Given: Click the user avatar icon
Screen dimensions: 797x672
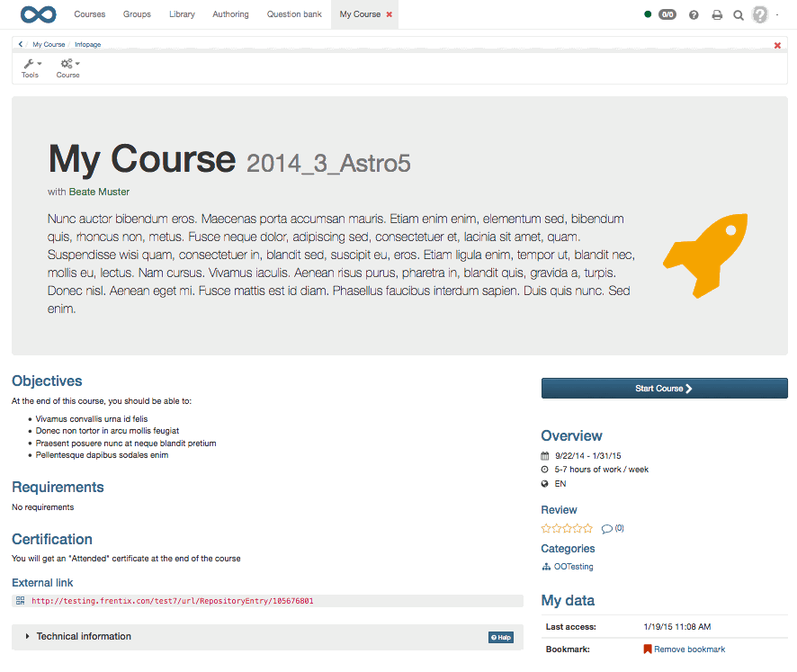Looking at the screenshot, I should click(761, 15).
